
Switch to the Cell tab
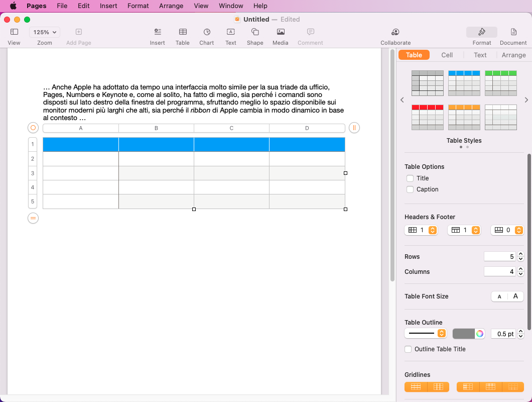pos(447,55)
